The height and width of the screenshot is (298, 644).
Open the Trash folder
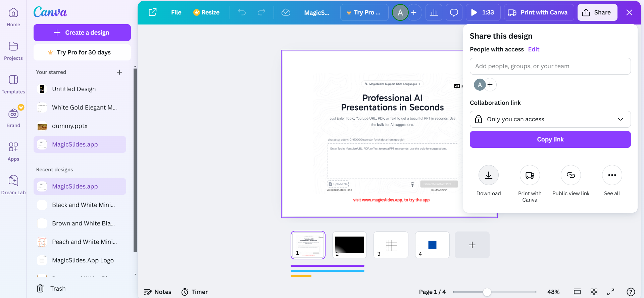pyautogui.click(x=51, y=289)
